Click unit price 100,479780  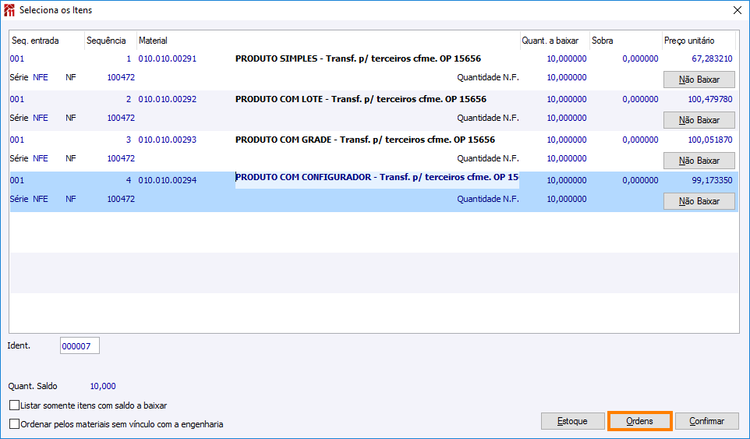710,99
